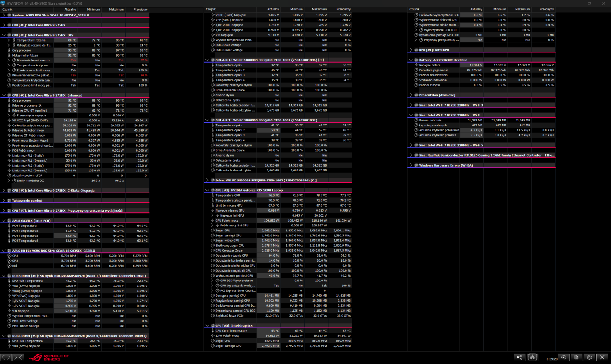Expand the Taktowanie pamięci section
Image resolution: width=611 pixels, height=364 pixels.
coord(4,201)
